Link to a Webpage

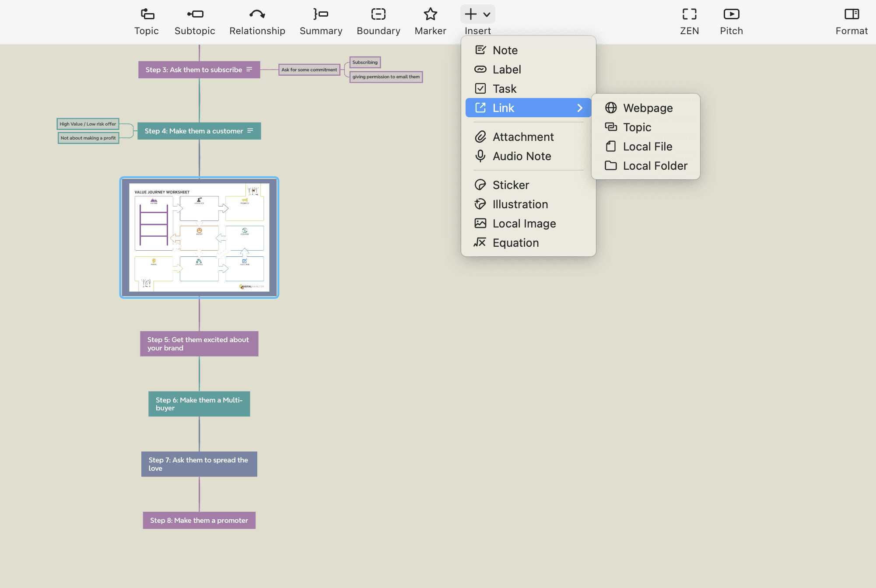(x=646, y=108)
